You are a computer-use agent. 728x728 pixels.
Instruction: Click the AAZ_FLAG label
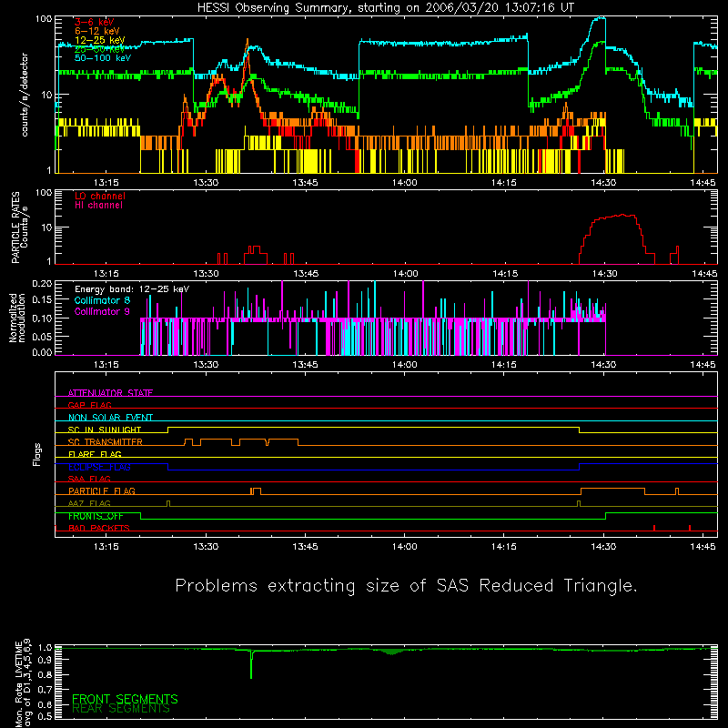[89, 503]
